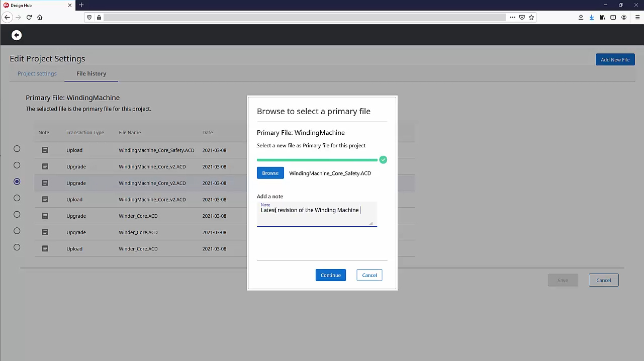Click the browser reload icon

[x=29, y=17]
